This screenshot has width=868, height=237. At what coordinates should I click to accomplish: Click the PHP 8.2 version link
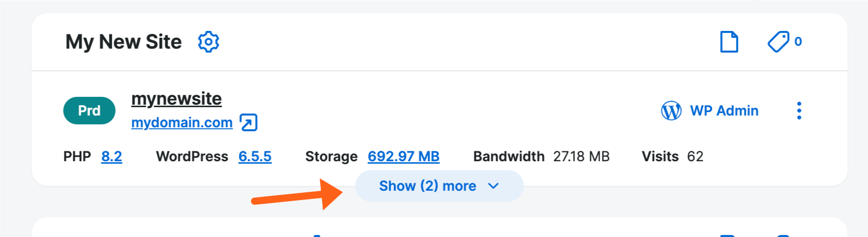pyautogui.click(x=111, y=156)
